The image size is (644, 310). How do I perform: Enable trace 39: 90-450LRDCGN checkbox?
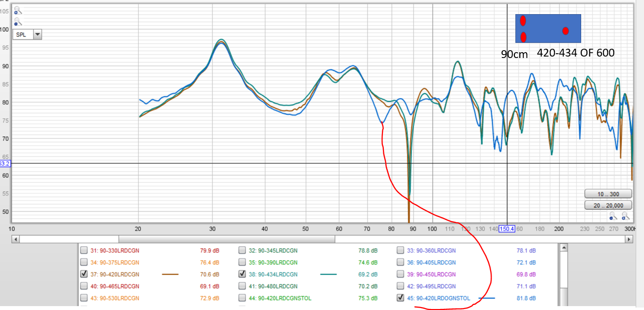400,274
